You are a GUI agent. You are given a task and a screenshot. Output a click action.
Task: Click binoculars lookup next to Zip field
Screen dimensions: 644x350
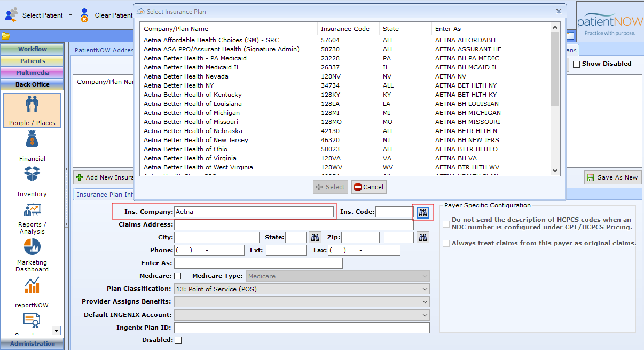coord(423,237)
